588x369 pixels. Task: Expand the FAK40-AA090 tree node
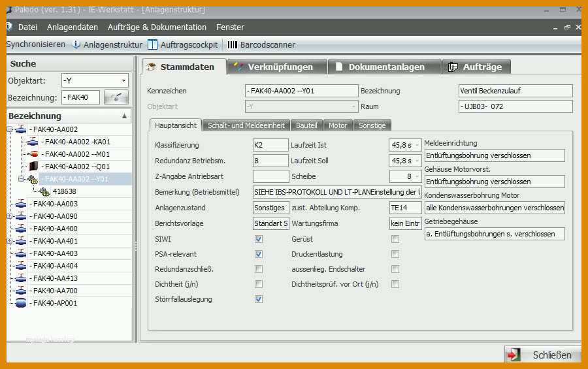click(x=10, y=216)
